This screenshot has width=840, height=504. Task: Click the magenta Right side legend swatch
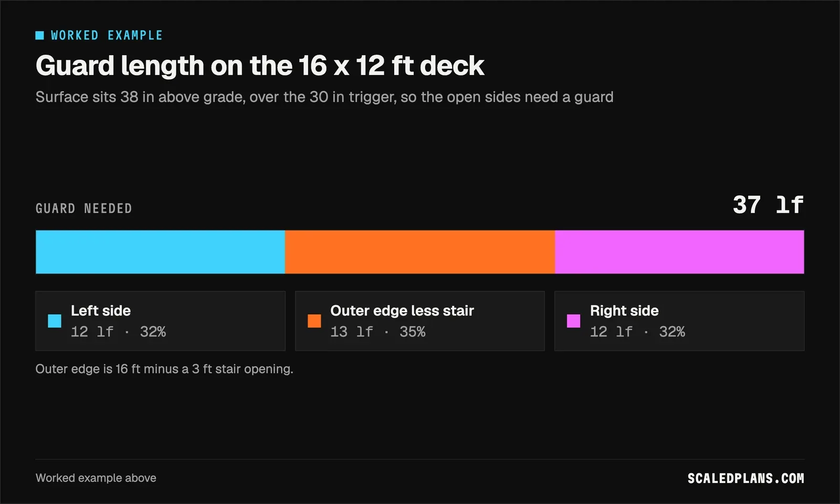(x=573, y=321)
